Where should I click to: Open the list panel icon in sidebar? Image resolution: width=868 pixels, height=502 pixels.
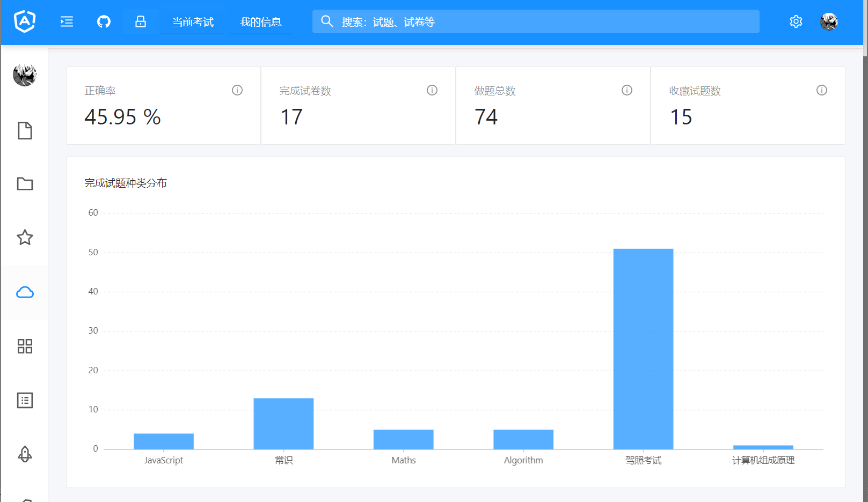click(25, 400)
